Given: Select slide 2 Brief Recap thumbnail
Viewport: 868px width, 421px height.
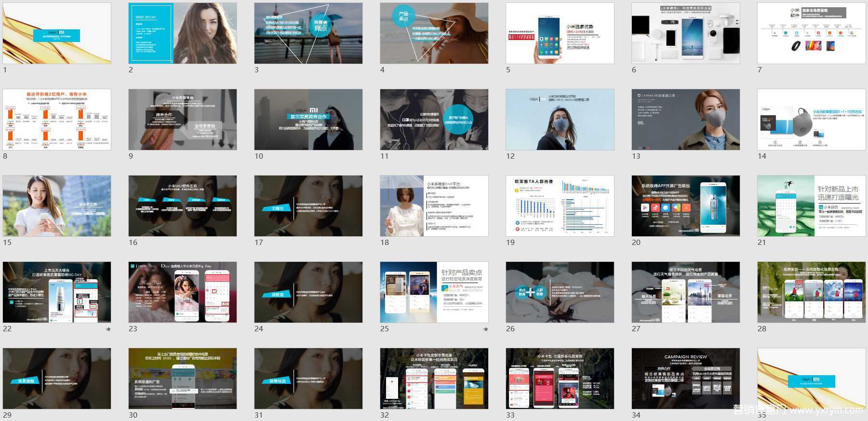Looking at the screenshot, I should 183,33.
